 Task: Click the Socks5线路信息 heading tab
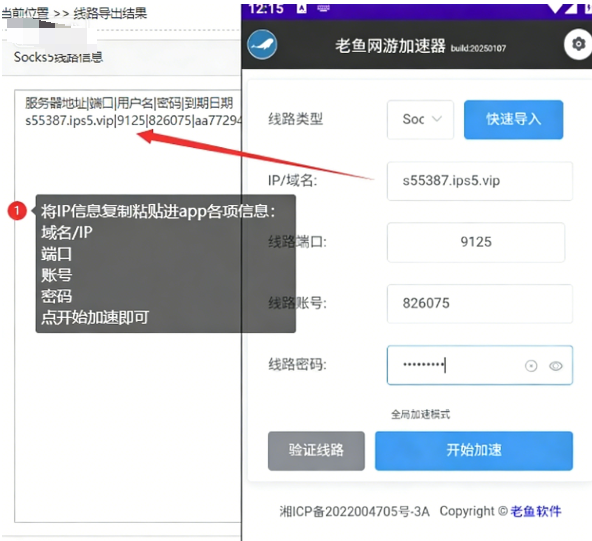(x=58, y=57)
